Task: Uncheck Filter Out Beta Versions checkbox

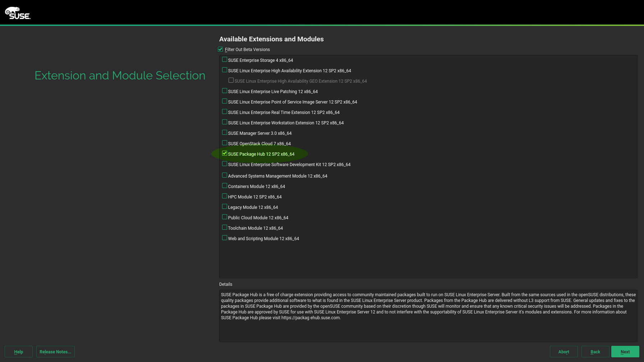Action: click(220, 49)
